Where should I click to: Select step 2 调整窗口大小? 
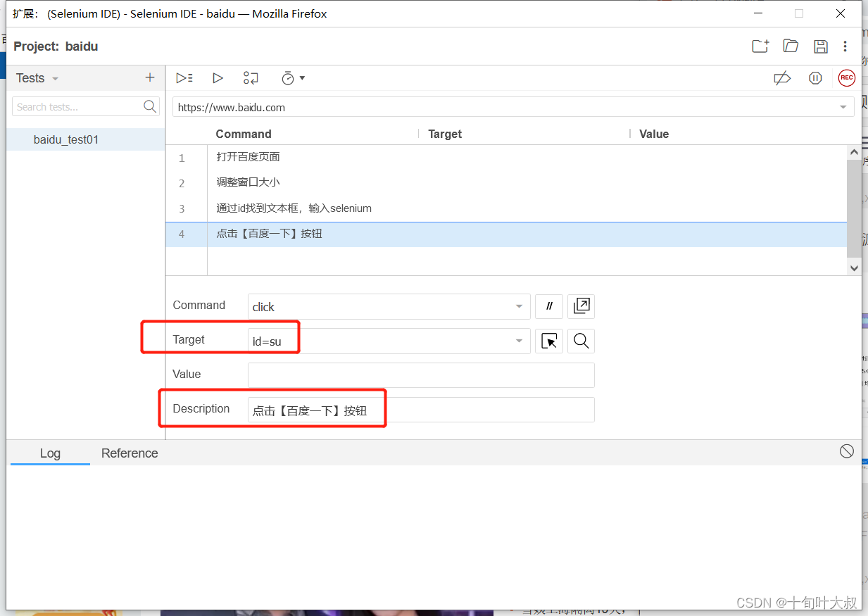(506, 182)
